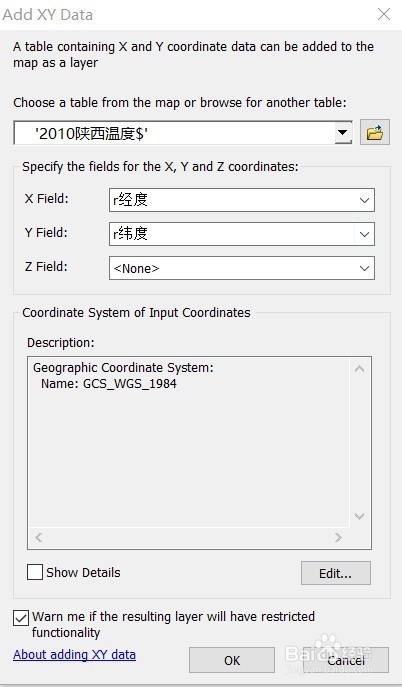The width and height of the screenshot is (402, 687).
Task: Confirm with the OK button
Action: tap(232, 660)
